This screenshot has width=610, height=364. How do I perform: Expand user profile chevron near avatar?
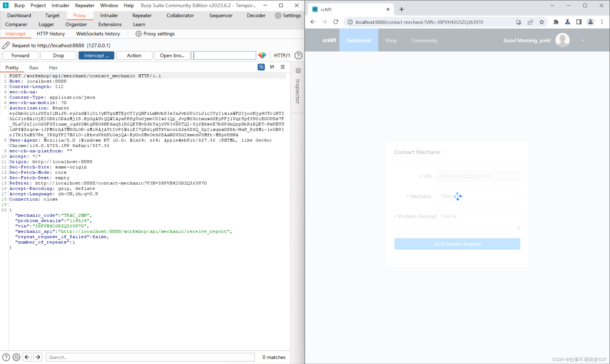583,41
